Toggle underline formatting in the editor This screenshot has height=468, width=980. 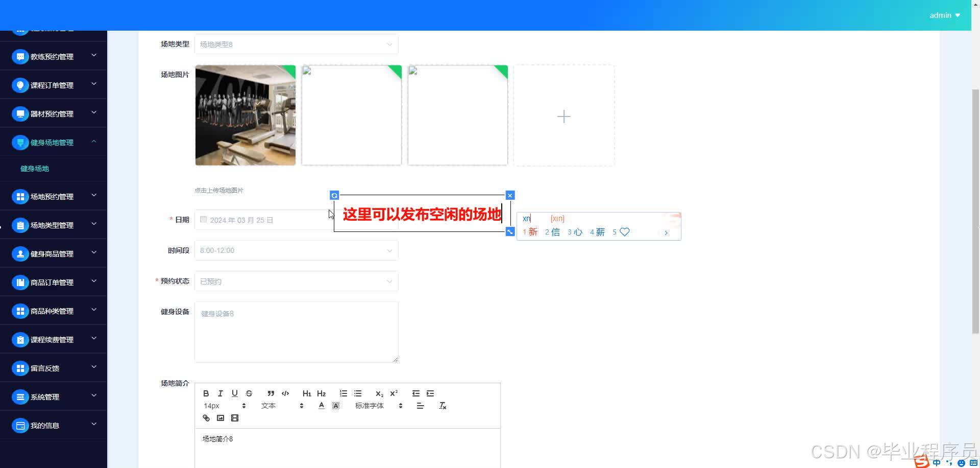pos(234,393)
